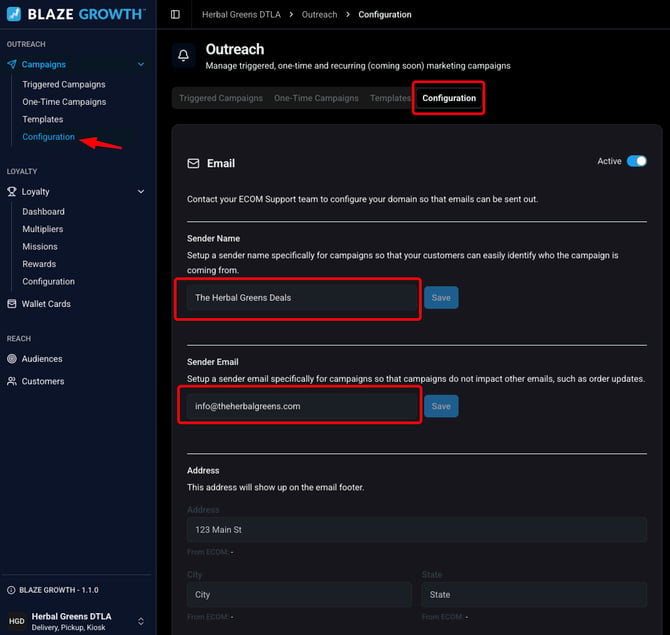
Task: Click the Campaigns paper plane icon
Action: coord(12,65)
